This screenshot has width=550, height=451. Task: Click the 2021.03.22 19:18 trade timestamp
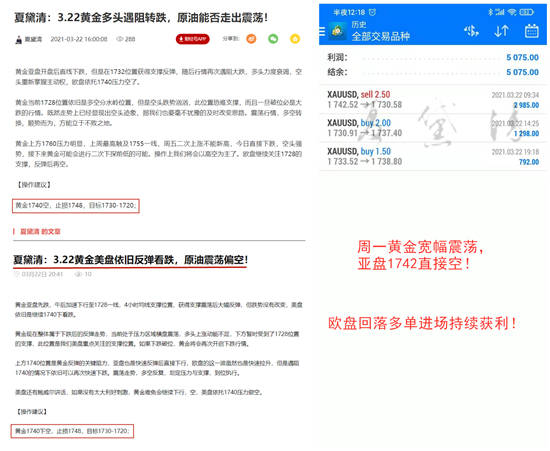(x=515, y=152)
